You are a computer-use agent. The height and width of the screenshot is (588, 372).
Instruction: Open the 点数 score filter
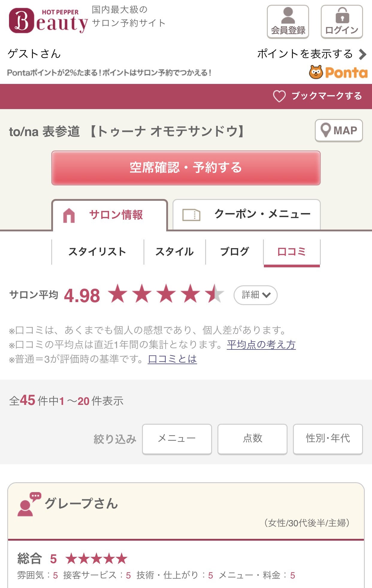click(252, 439)
